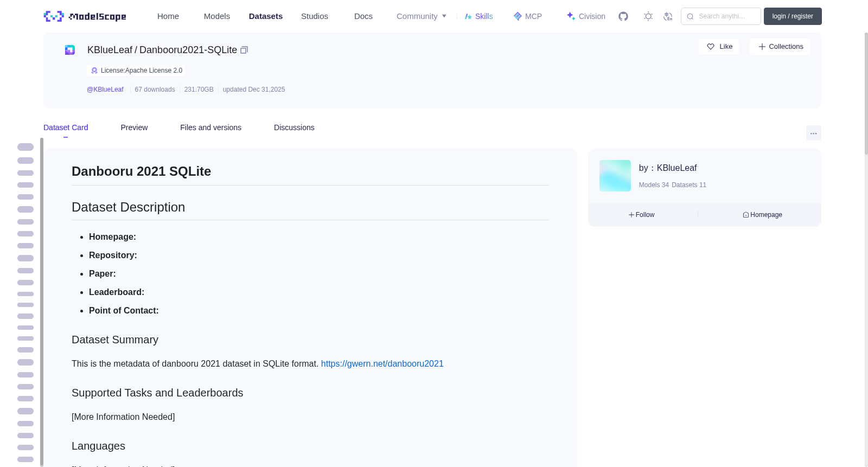Follow the author KBlueLeaf
The image size is (868, 467).
(x=641, y=215)
